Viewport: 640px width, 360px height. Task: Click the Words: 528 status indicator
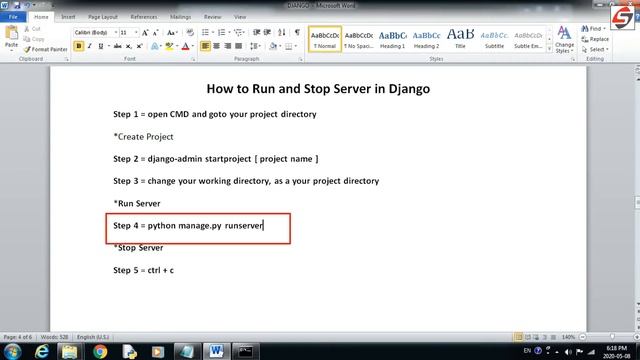pyautogui.click(x=54, y=337)
